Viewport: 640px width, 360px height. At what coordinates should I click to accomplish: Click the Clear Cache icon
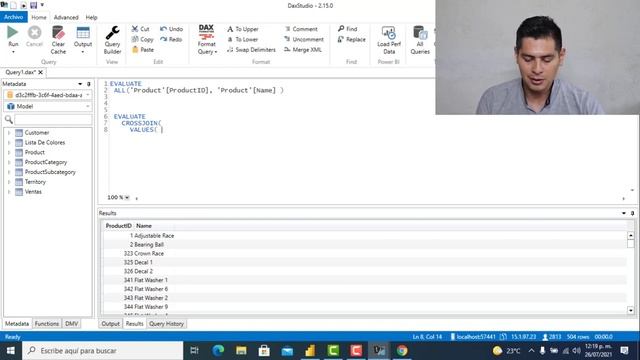pos(58,40)
